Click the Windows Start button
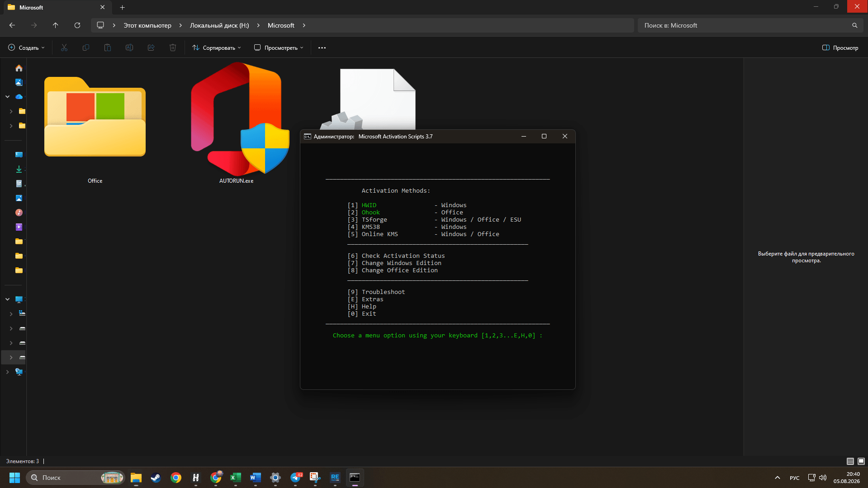The image size is (868, 488). (14, 478)
